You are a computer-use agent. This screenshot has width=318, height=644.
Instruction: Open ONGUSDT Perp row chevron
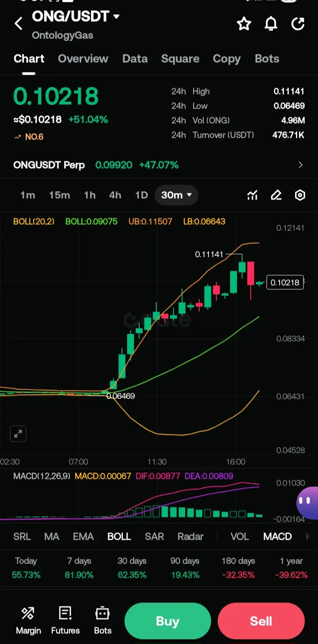[301, 165]
